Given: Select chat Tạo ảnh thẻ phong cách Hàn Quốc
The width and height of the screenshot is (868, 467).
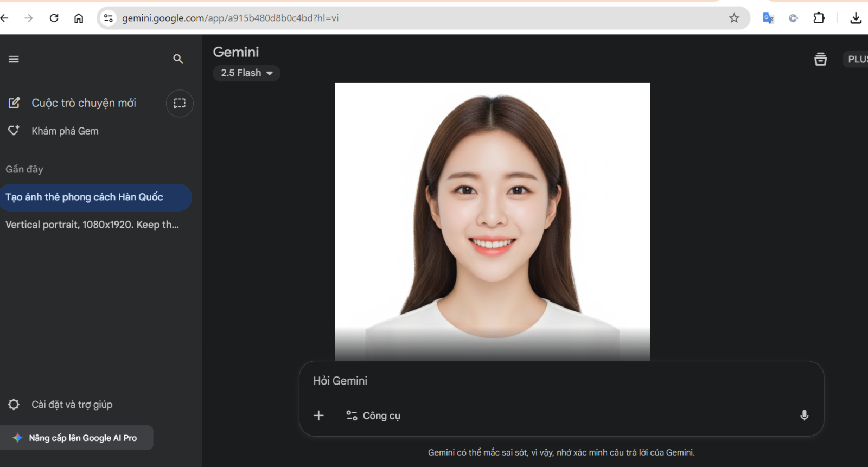Looking at the screenshot, I should (x=85, y=197).
